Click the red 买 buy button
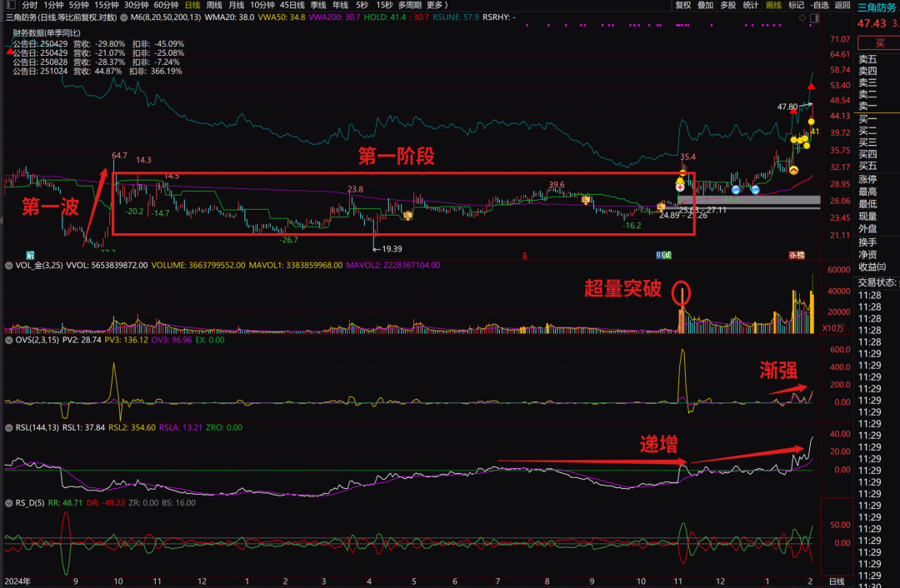Image resolution: width=900 pixels, height=588 pixels. coord(879,43)
